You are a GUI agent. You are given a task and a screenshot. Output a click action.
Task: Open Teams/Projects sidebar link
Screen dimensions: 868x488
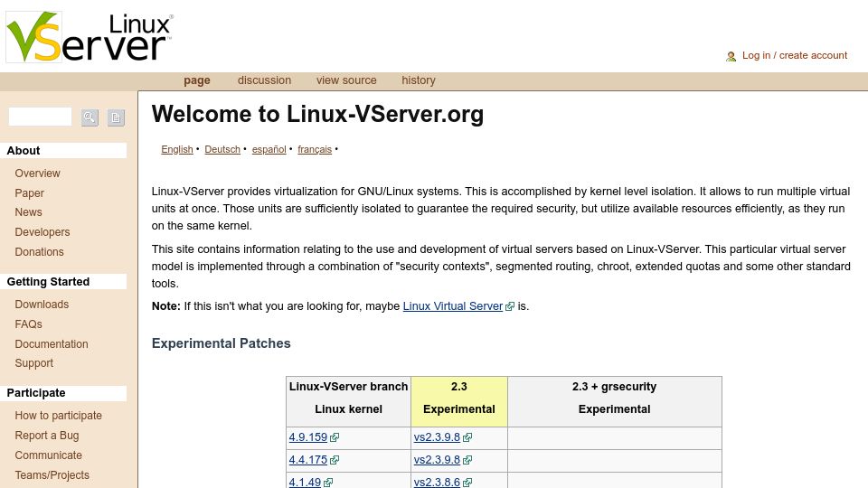(52, 475)
